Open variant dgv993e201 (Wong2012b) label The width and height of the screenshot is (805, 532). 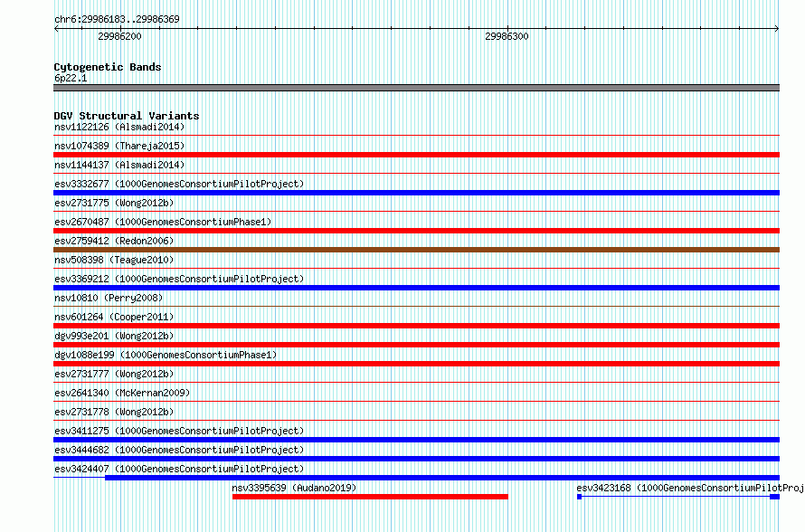click(x=114, y=336)
